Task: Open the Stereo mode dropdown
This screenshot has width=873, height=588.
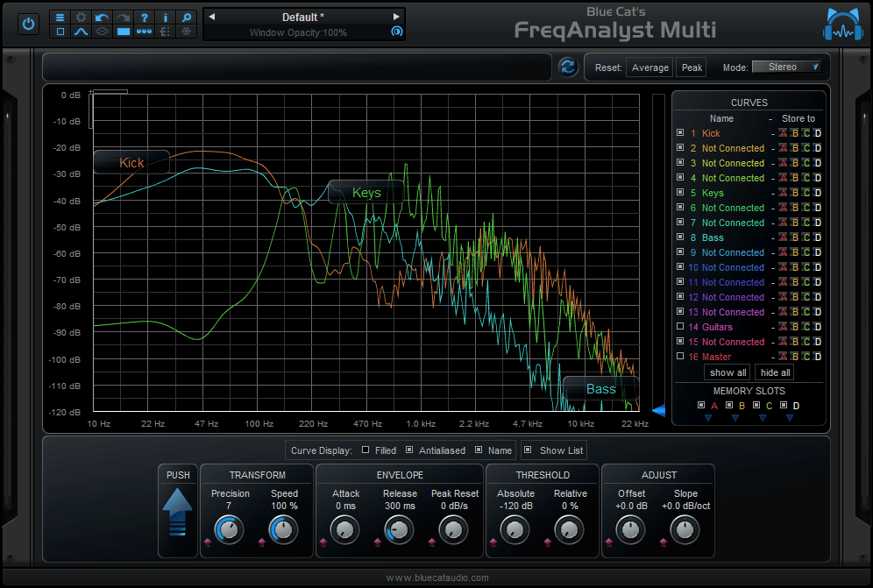Action: pyautogui.click(x=787, y=66)
